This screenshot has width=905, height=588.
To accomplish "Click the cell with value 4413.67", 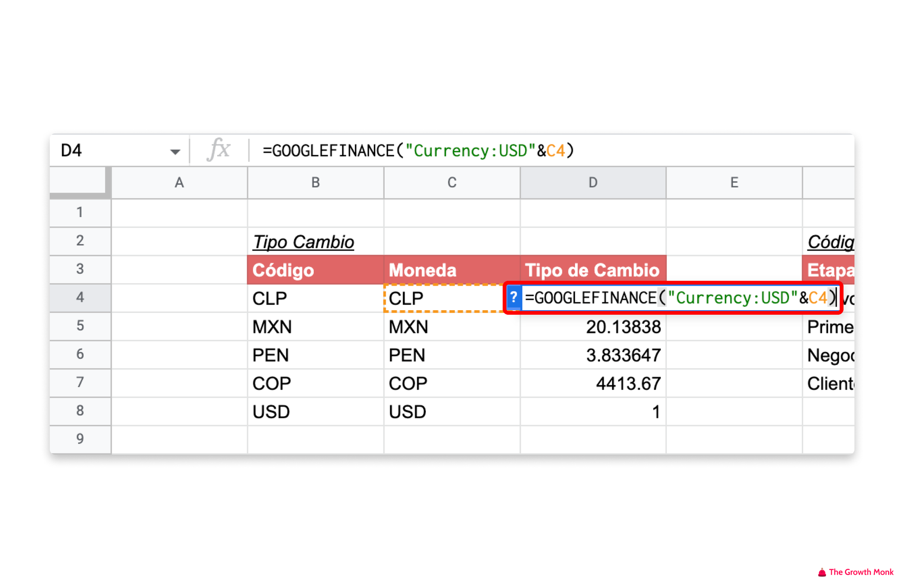I will tap(593, 384).
